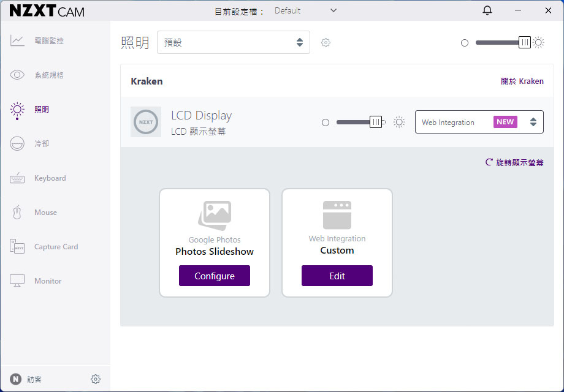Click 旋轉顯示螢幕 to rotate display
This screenshot has width=564, height=392.
[x=515, y=162]
